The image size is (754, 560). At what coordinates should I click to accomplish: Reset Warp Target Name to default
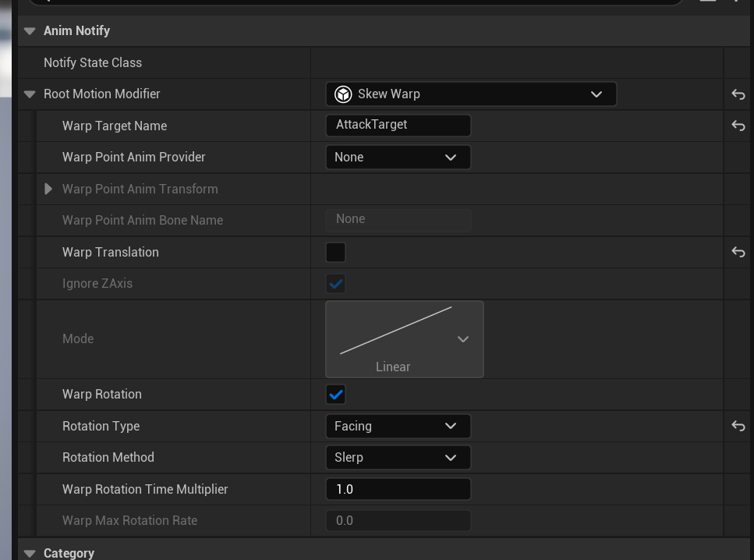click(x=738, y=126)
